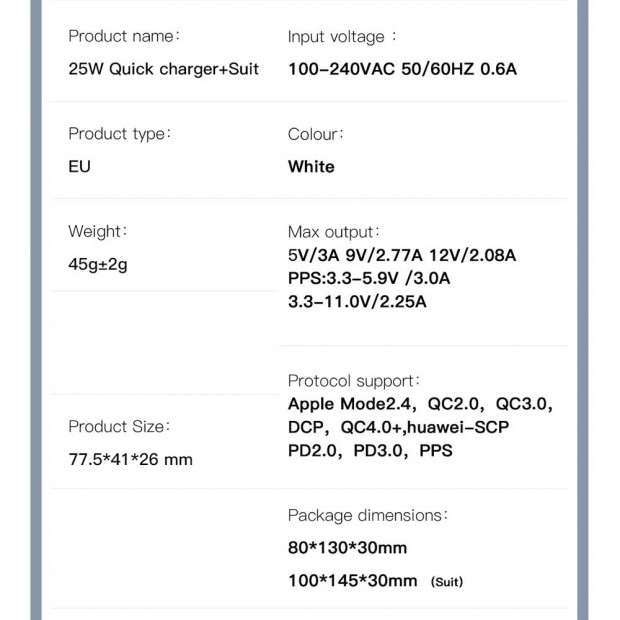Select the White colour value

(x=311, y=166)
